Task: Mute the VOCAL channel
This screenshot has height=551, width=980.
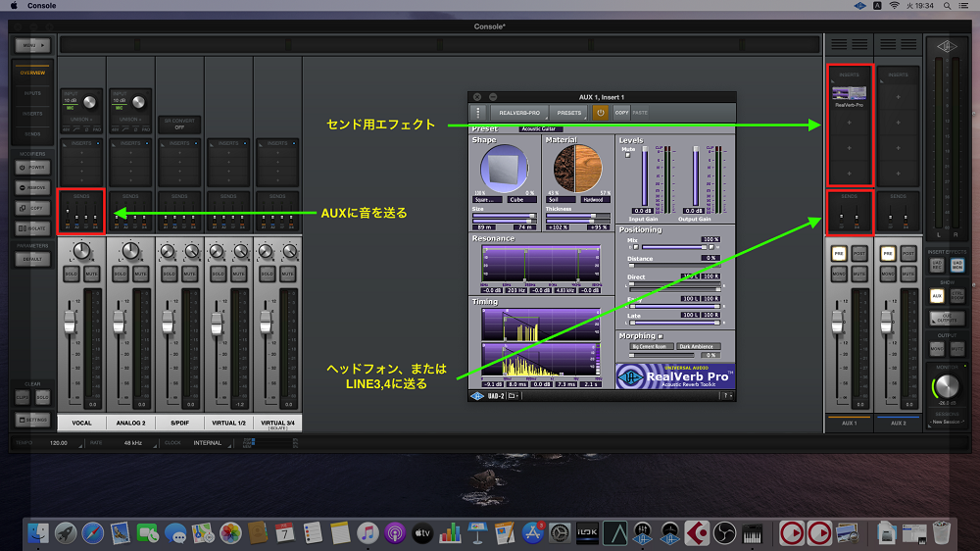Action: click(x=91, y=274)
